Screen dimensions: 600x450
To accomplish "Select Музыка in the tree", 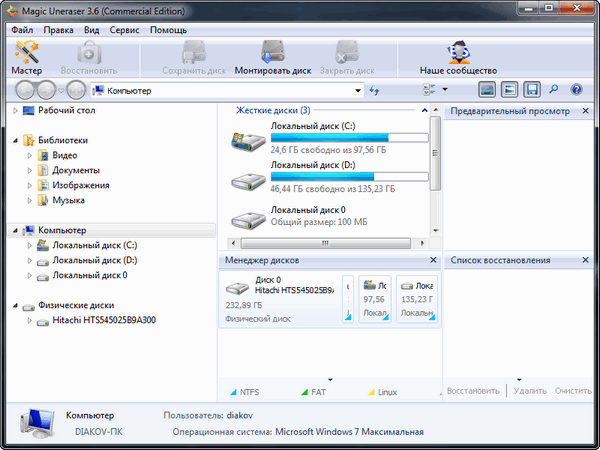I will (x=68, y=200).
